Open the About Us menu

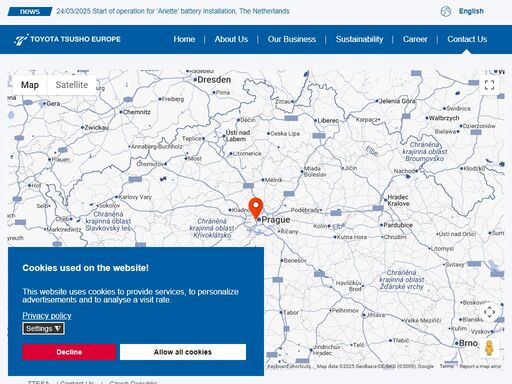[x=231, y=39]
